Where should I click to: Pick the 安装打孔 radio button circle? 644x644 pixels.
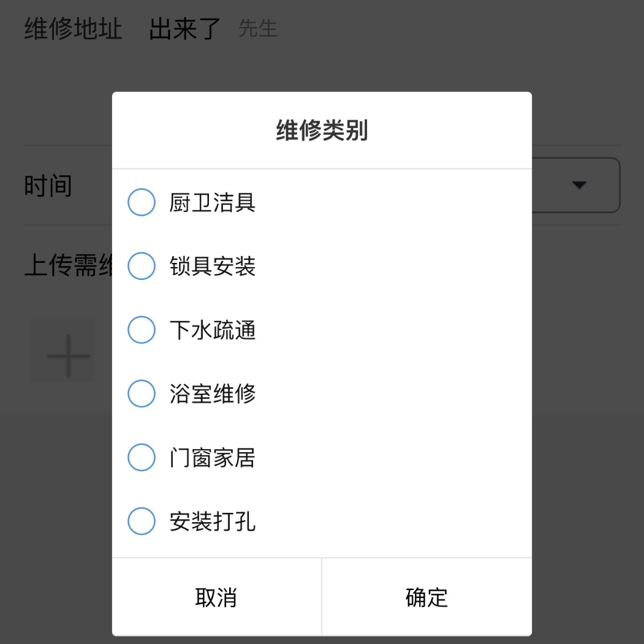(141, 521)
